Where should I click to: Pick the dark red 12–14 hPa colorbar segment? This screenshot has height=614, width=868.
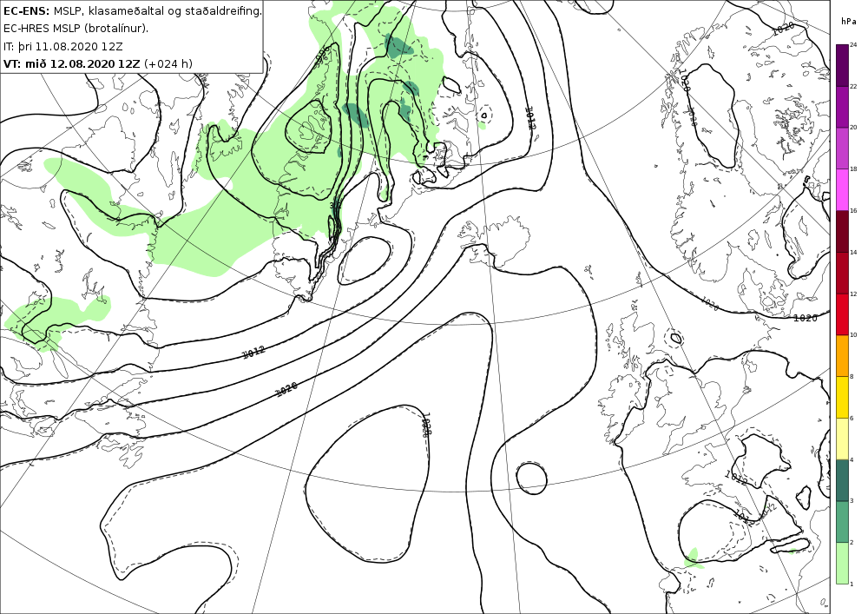842,273
